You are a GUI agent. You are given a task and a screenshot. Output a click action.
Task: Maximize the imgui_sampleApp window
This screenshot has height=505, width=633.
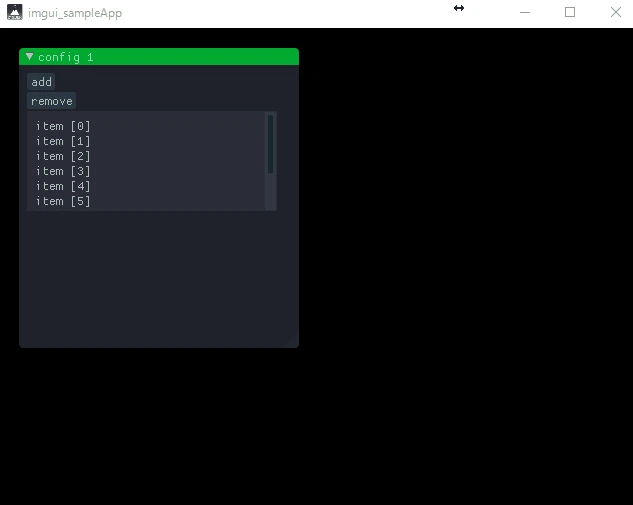570,12
